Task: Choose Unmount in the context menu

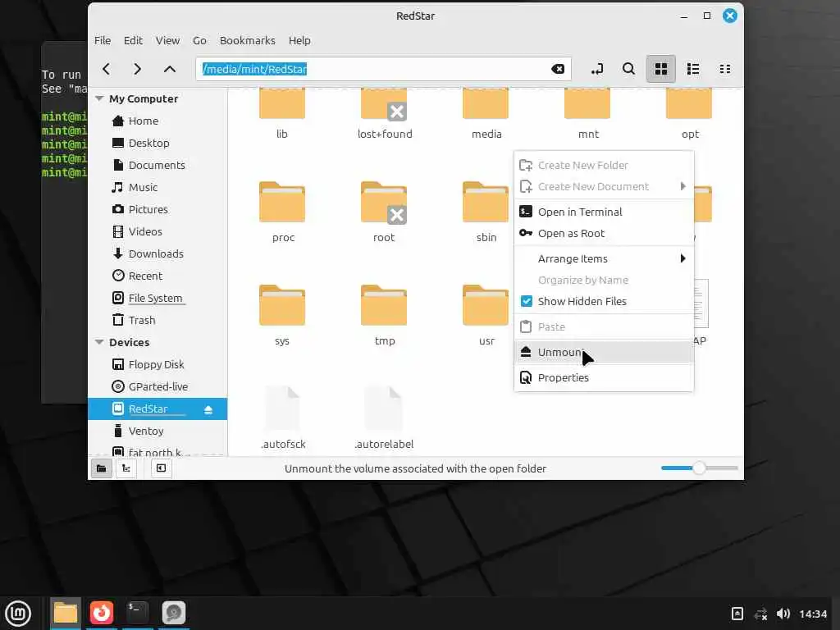Action: click(604, 352)
